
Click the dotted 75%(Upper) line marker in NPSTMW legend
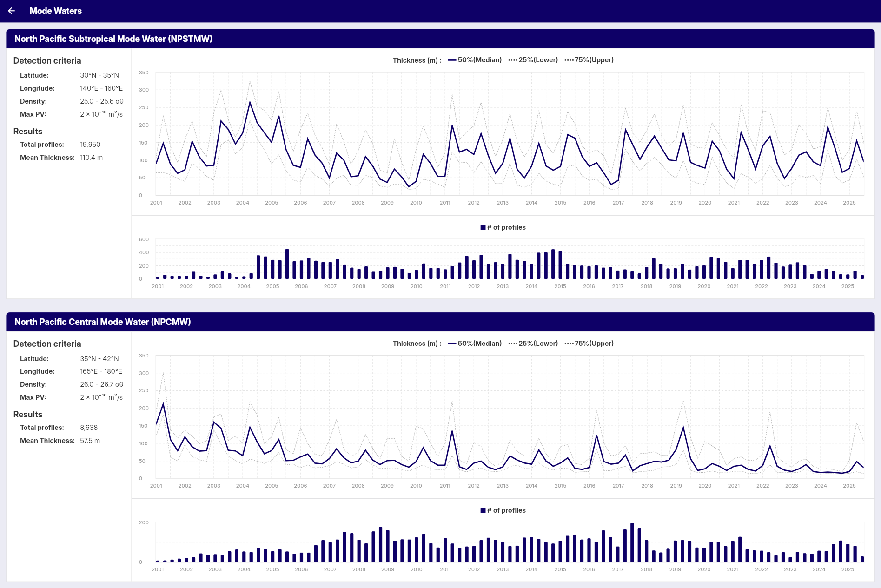tap(568, 60)
